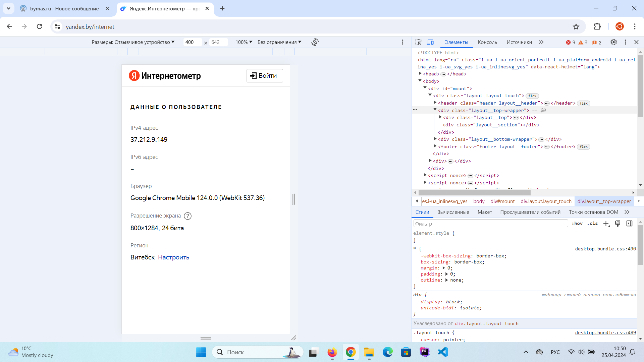Screen dimensions: 644x362
Task: Click the rotate screen orientation icon
Action: (x=315, y=42)
